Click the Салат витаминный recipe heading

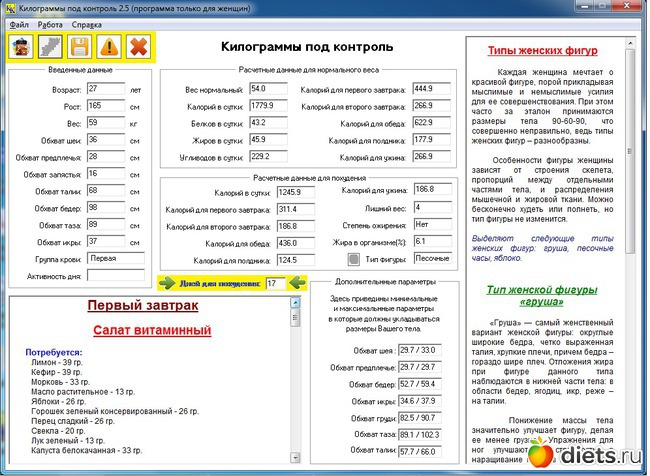pos(149,330)
